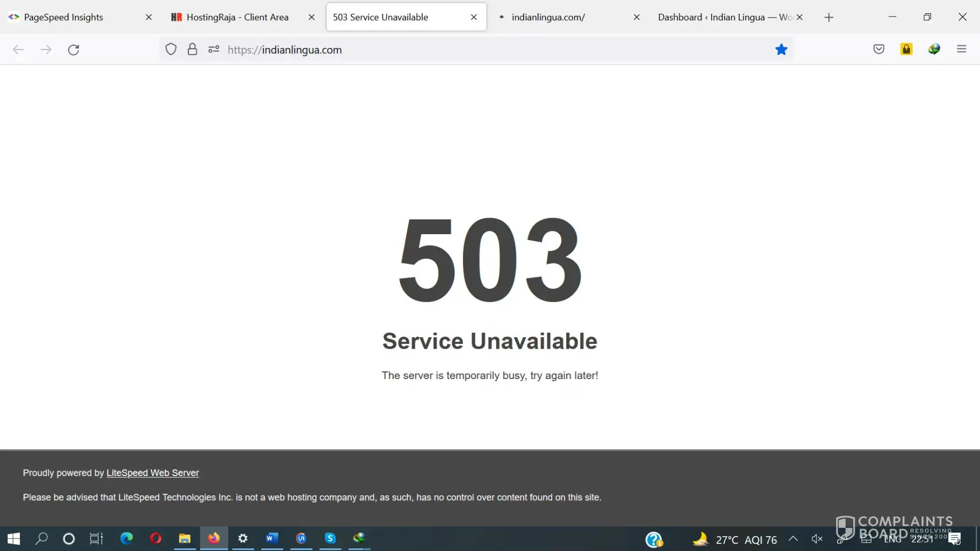
Task: Open the Action Center notifications
Action: (955, 539)
